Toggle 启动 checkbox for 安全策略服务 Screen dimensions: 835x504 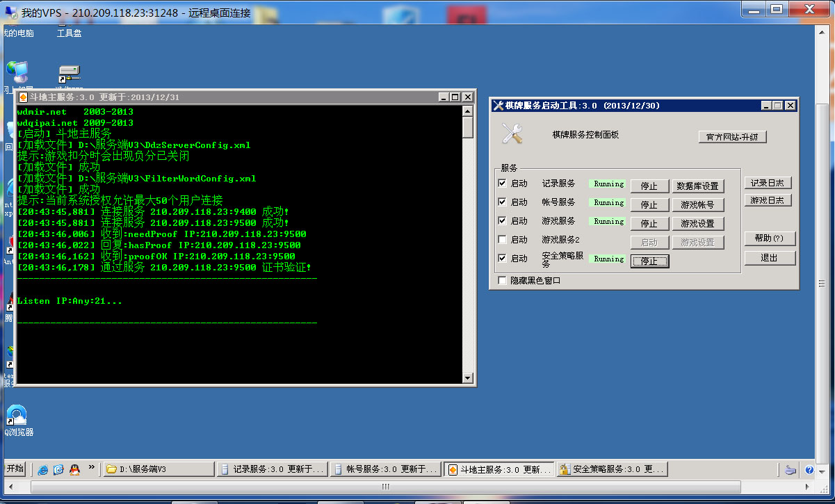[503, 259]
